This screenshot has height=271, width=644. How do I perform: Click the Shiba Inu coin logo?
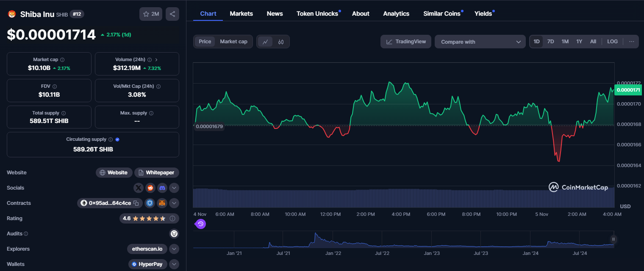click(11, 14)
